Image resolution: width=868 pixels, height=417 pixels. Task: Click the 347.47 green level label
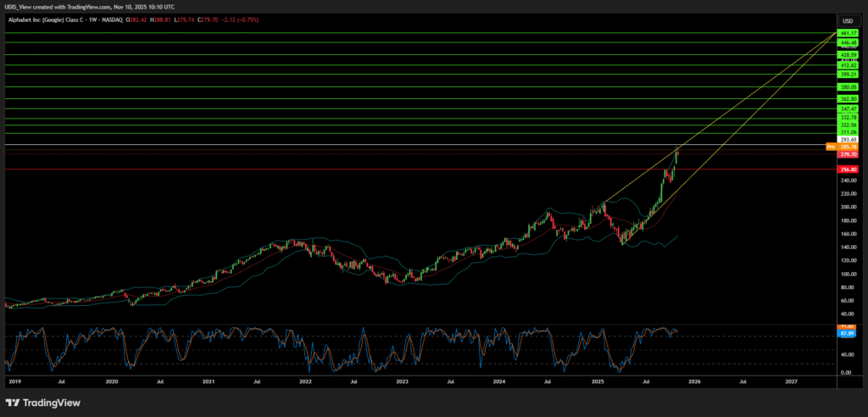pos(847,108)
